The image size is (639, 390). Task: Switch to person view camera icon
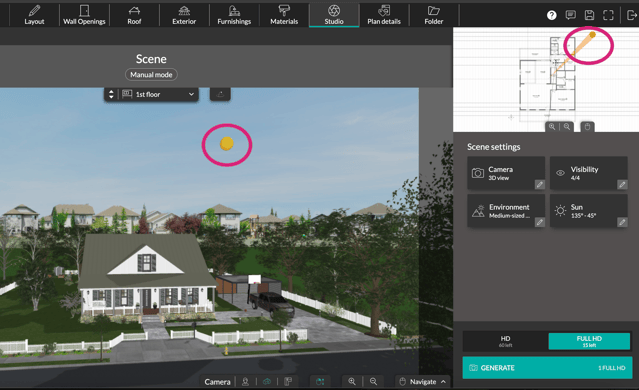click(245, 381)
